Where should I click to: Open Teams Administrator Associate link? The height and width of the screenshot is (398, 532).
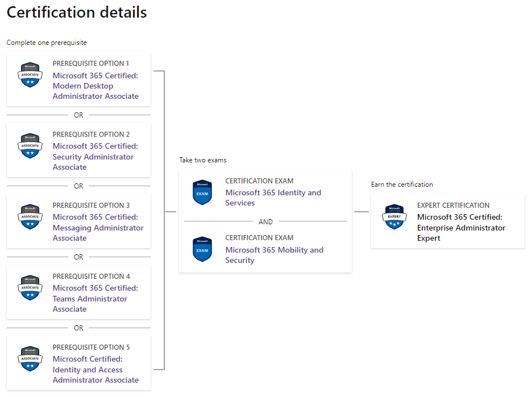(95, 298)
